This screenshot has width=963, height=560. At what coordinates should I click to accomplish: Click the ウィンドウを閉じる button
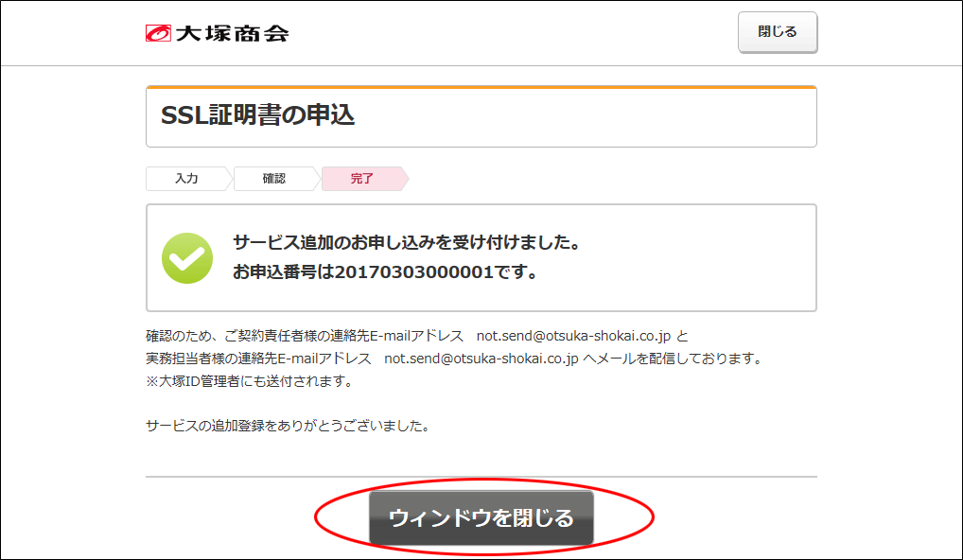coord(481,517)
